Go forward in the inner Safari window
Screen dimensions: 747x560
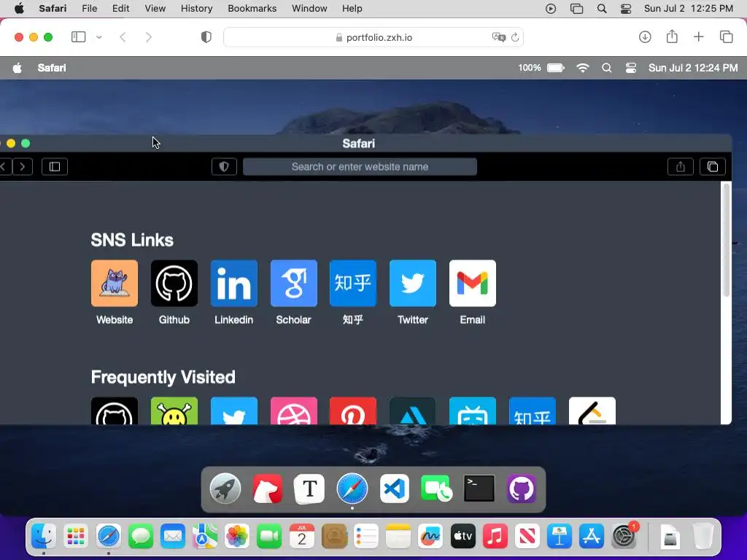click(x=23, y=167)
